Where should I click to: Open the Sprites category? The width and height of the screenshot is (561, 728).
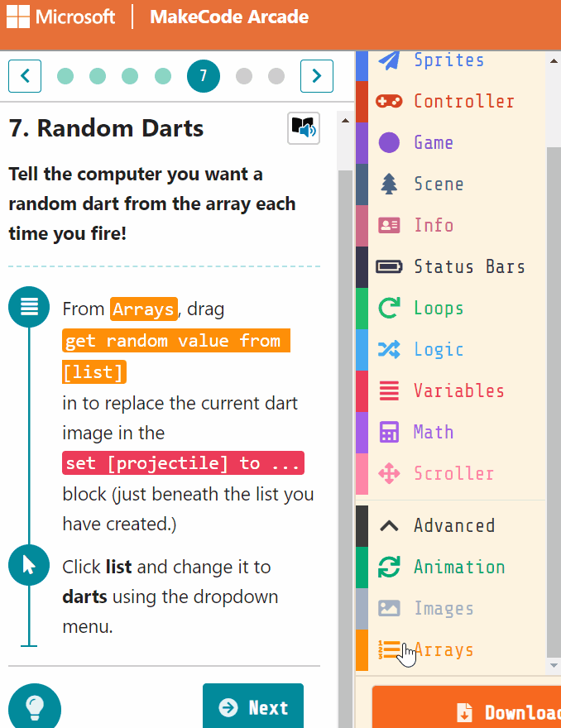coord(449,60)
